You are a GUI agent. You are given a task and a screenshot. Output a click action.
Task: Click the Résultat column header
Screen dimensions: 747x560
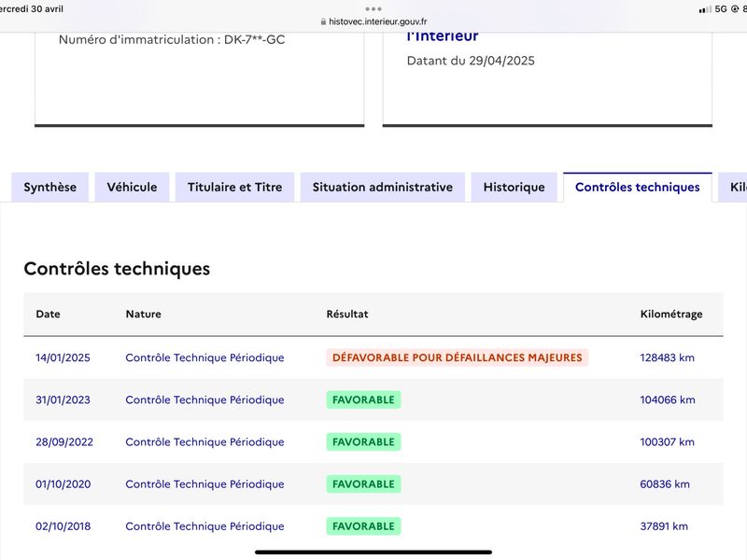click(x=347, y=315)
